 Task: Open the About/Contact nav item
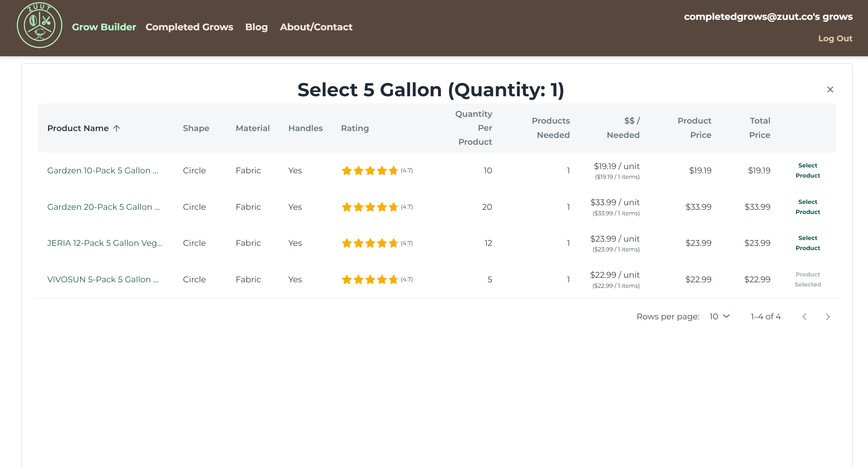[316, 27]
